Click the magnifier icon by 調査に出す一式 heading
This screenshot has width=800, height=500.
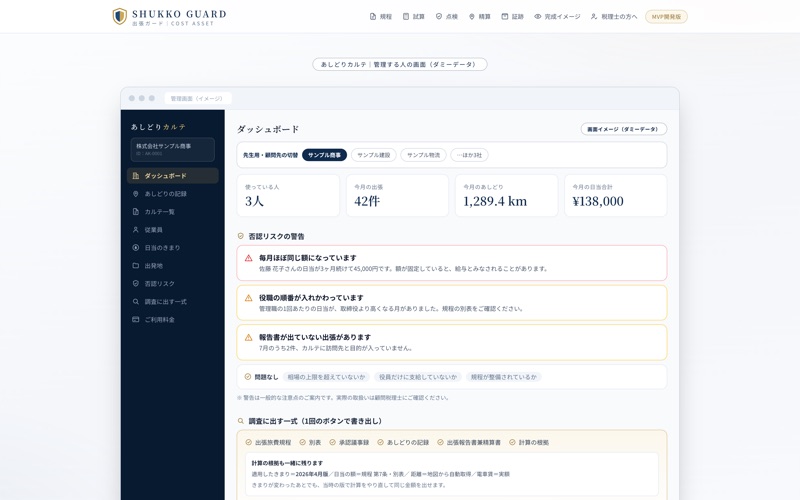pyautogui.click(x=241, y=421)
